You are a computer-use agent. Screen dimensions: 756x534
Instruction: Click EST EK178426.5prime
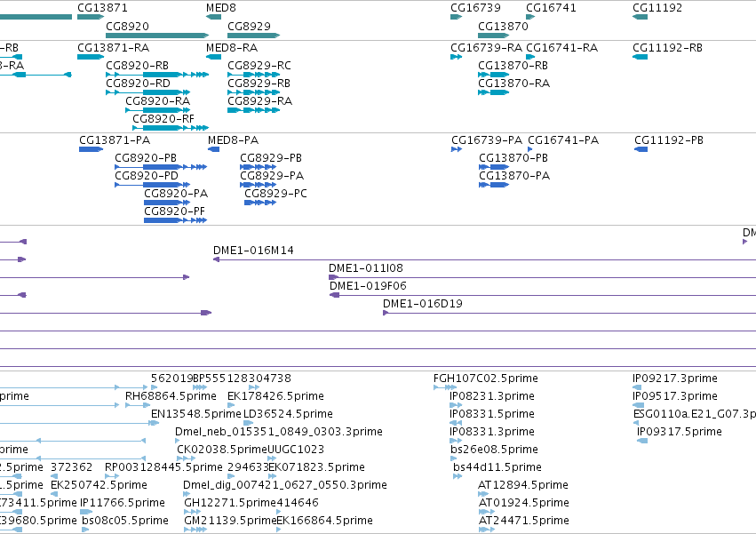(x=275, y=396)
